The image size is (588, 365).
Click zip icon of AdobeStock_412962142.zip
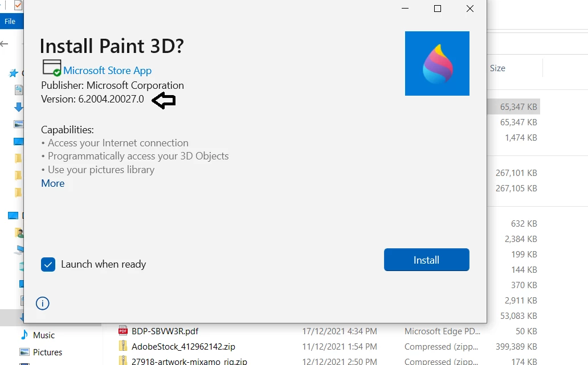[x=122, y=346]
